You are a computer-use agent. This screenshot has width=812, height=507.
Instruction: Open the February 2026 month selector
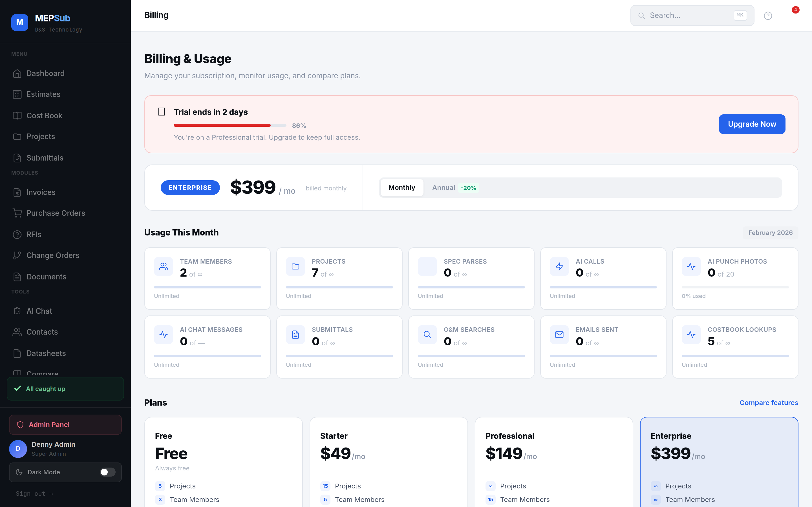[770, 232]
